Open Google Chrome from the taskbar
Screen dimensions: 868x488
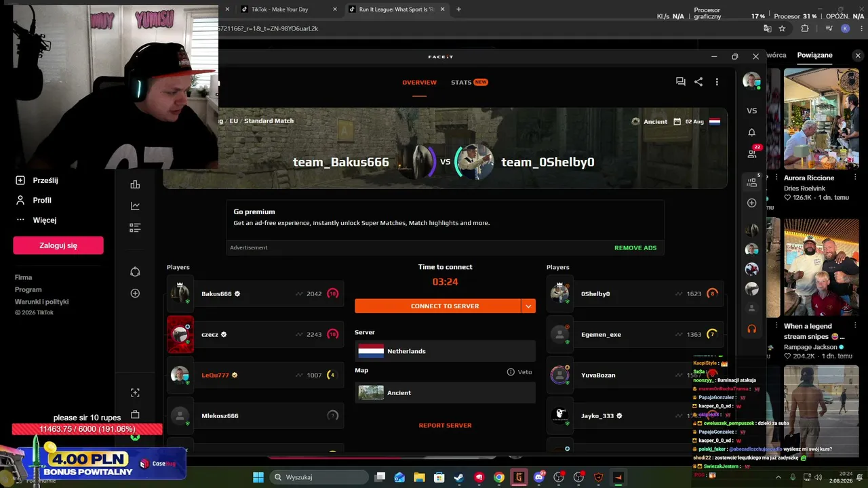pos(499,477)
